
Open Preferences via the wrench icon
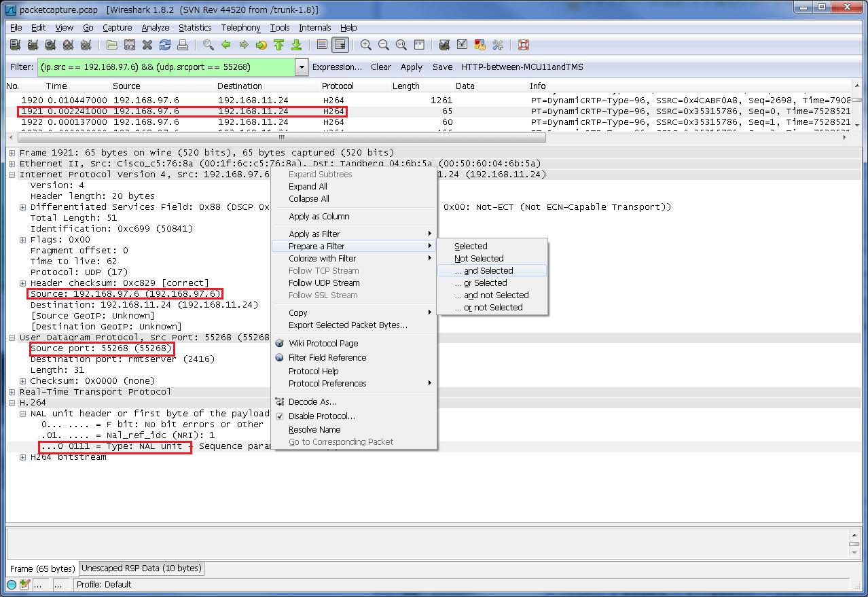pyautogui.click(x=498, y=44)
